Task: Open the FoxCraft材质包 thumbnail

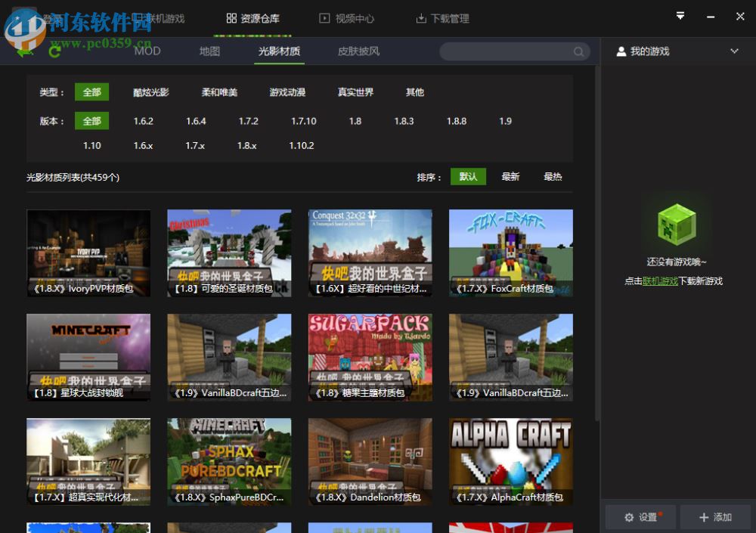Action: click(511, 253)
